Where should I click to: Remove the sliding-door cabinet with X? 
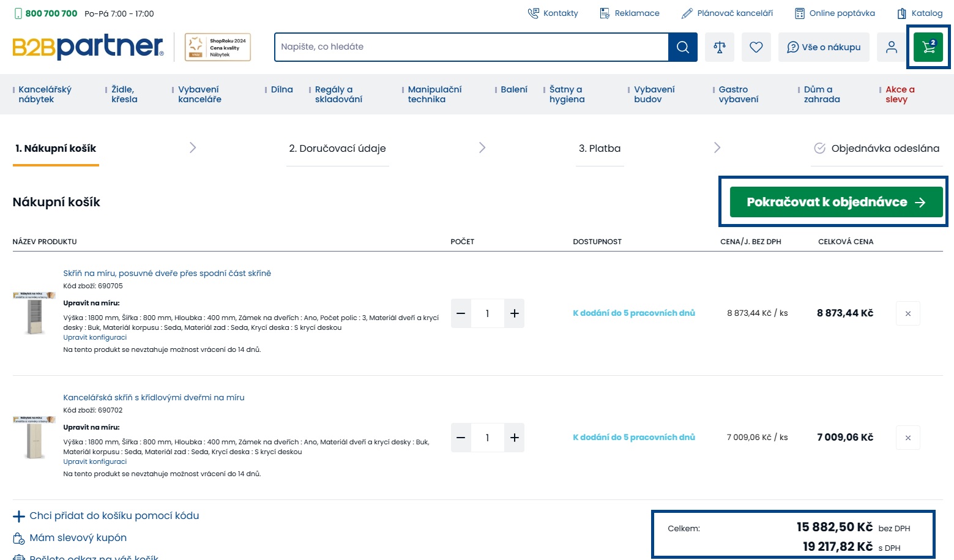coord(907,313)
